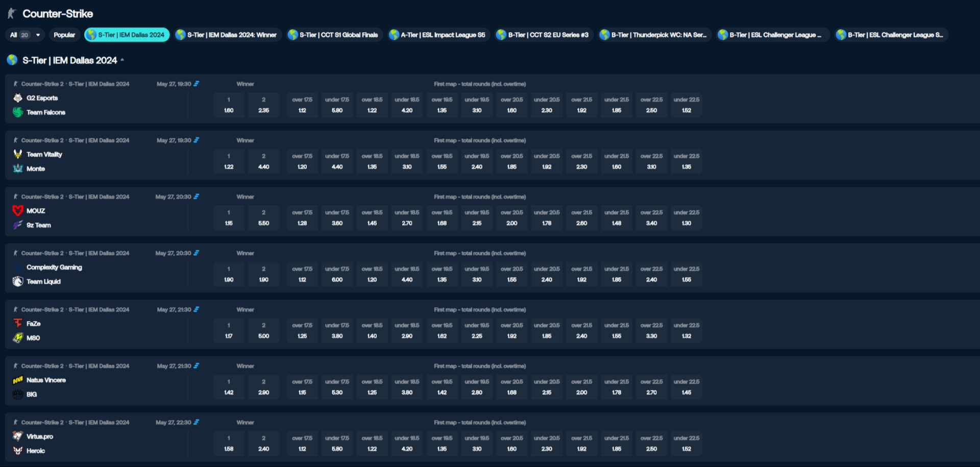This screenshot has height=467, width=980.
Task: Open the Complexity Gaming team link
Action: click(x=54, y=267)
